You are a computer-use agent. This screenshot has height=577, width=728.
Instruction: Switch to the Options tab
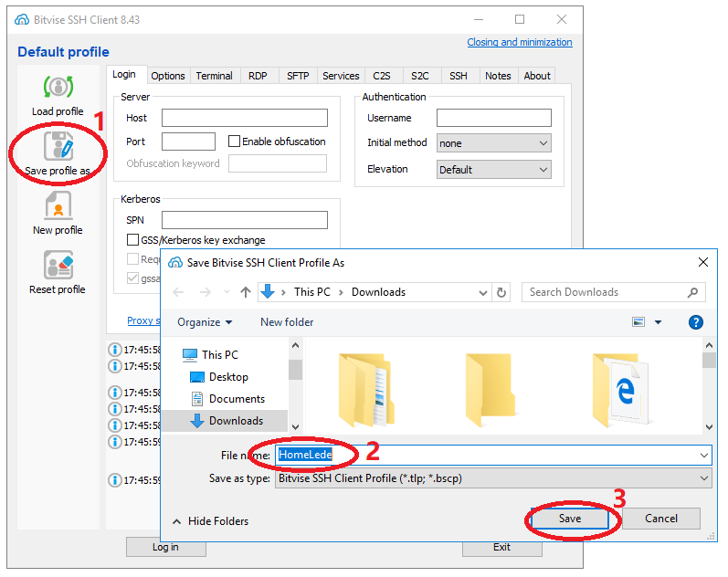click(167, 76)
